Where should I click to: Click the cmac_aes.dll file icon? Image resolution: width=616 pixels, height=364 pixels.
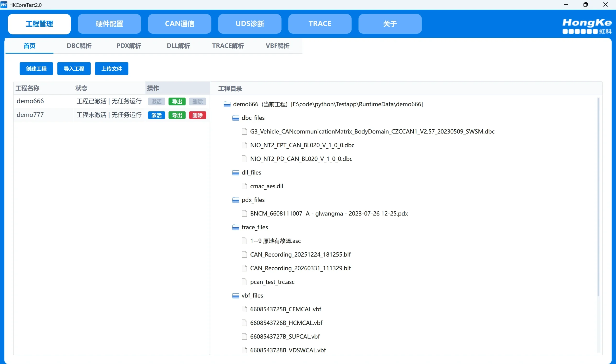coord(244,186)
